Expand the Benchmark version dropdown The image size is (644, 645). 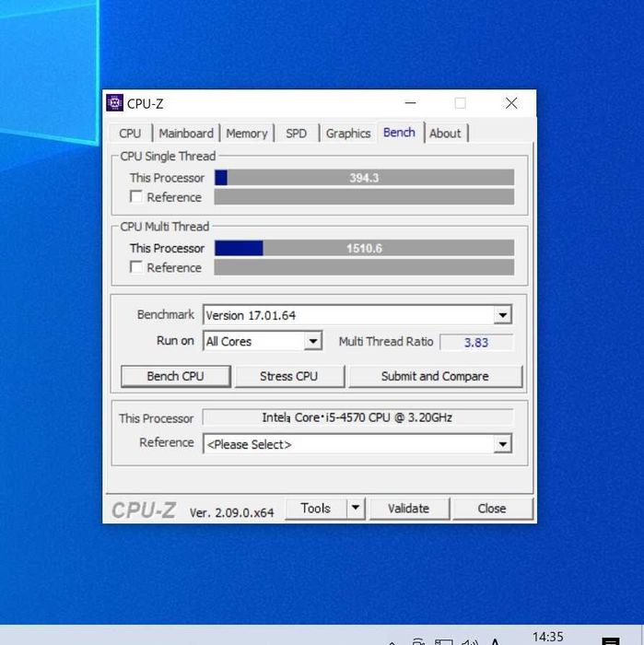point(502,315)
